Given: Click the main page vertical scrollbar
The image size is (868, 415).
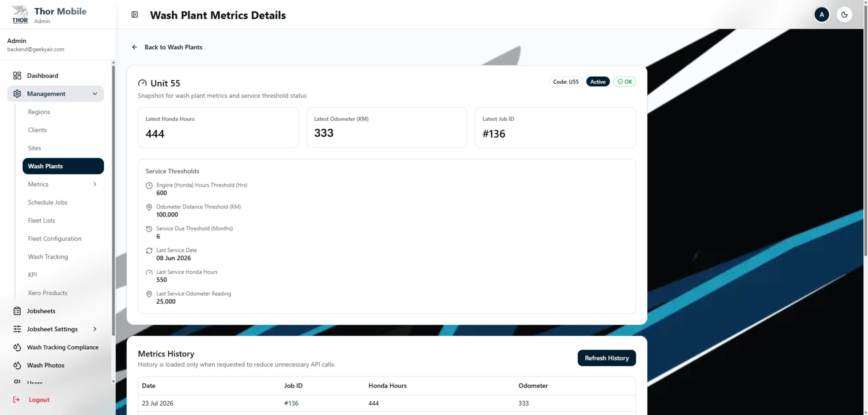Looking at the screenshot, I should click(865, 130).
